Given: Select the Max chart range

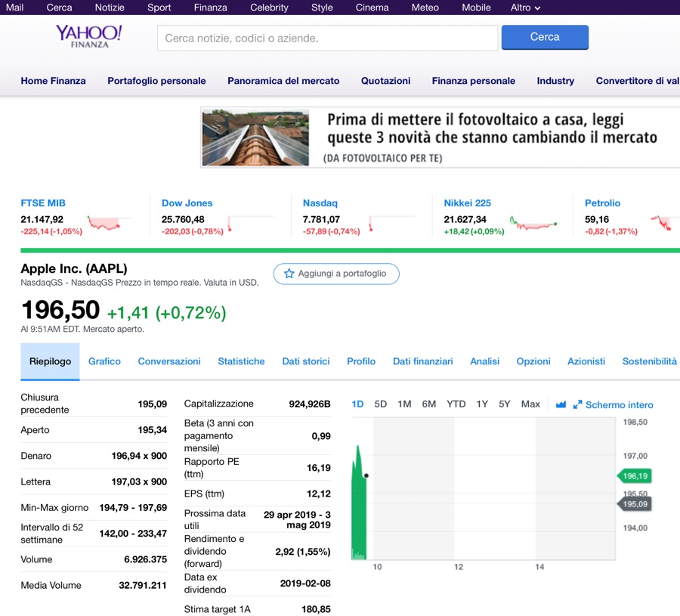Looking at the screenshot, I should click(x=530, y=404).
